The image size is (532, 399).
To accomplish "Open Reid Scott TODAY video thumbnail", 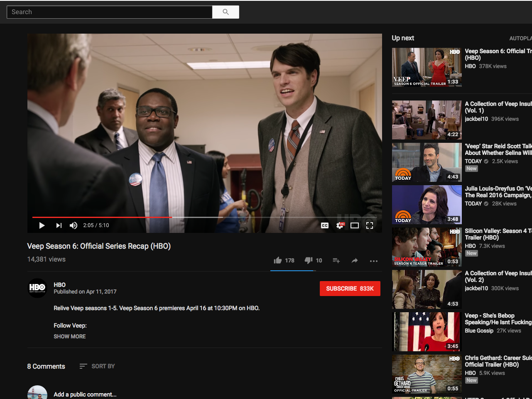I will click(427, 162).
